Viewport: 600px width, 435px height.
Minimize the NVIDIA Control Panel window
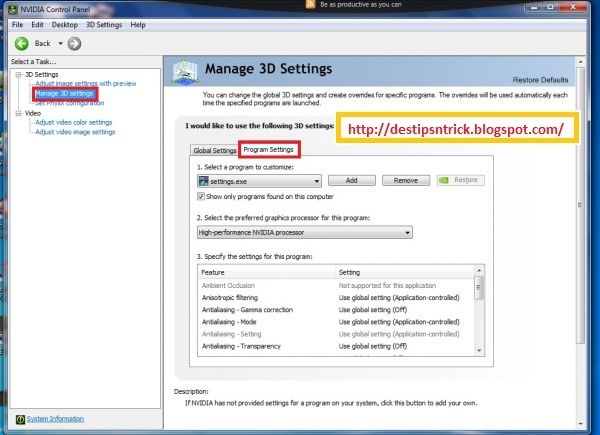[x=534, y=7]
